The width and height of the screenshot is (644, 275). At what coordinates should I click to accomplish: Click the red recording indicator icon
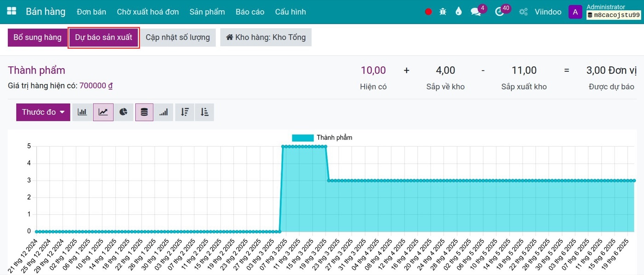pos(428,12)
